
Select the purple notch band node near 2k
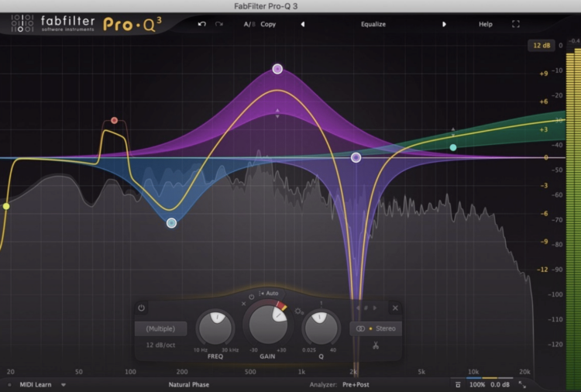click(356, 158)
